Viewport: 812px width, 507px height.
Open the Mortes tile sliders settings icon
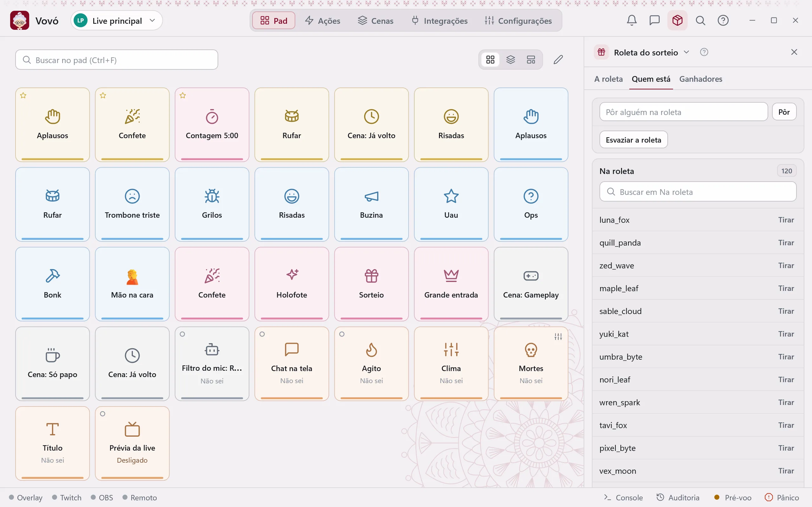558,337
